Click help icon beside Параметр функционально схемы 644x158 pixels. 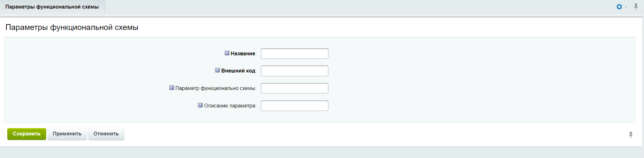click(171, 88)
